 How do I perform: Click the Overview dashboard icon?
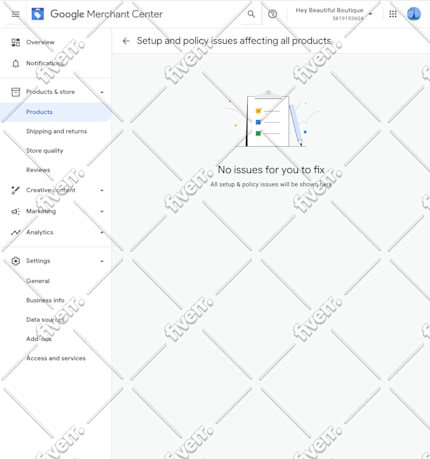click(16, 42)
